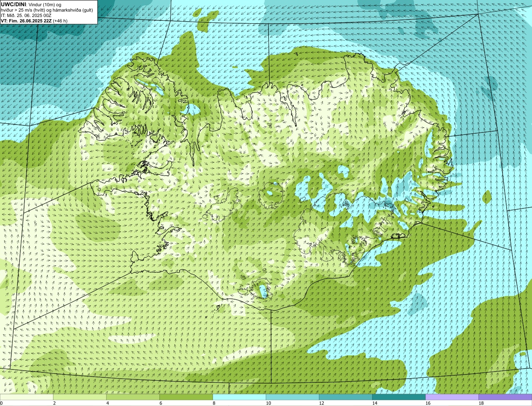
Task: Click the legend tick label '10'
Action: [268, 403]
